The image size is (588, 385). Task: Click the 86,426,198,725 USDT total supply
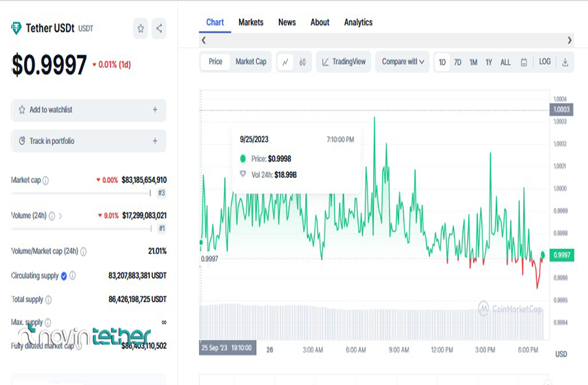[137, 299]
